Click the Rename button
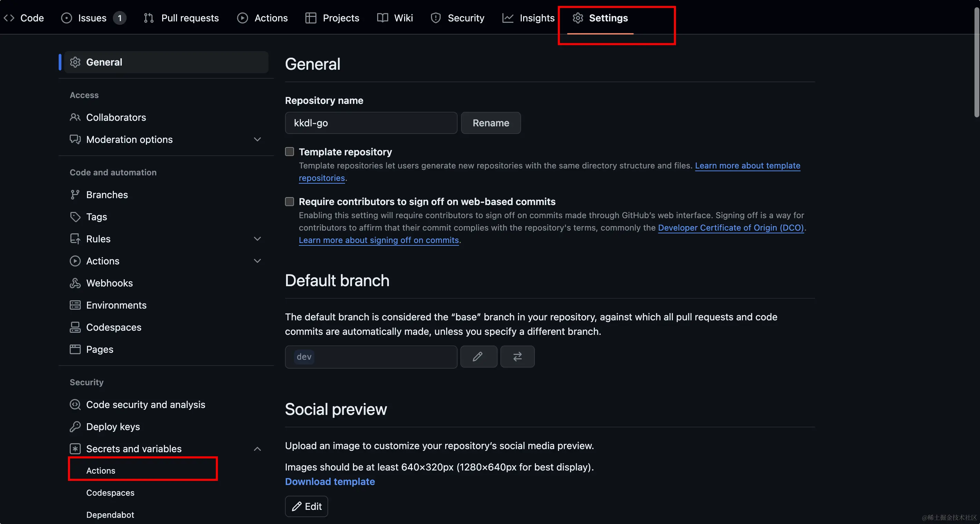The image size is (980, 524). tap(491, 123)
